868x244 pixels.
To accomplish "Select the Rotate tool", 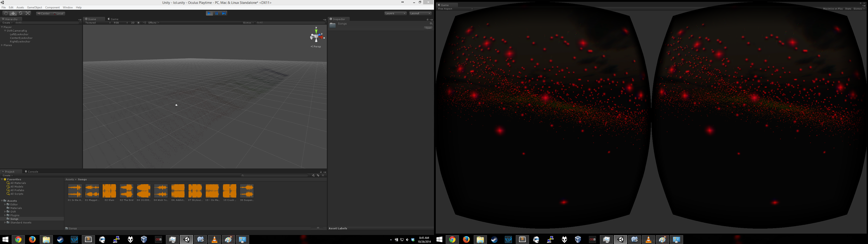I will pyautogui.click(x=21, y=14).
